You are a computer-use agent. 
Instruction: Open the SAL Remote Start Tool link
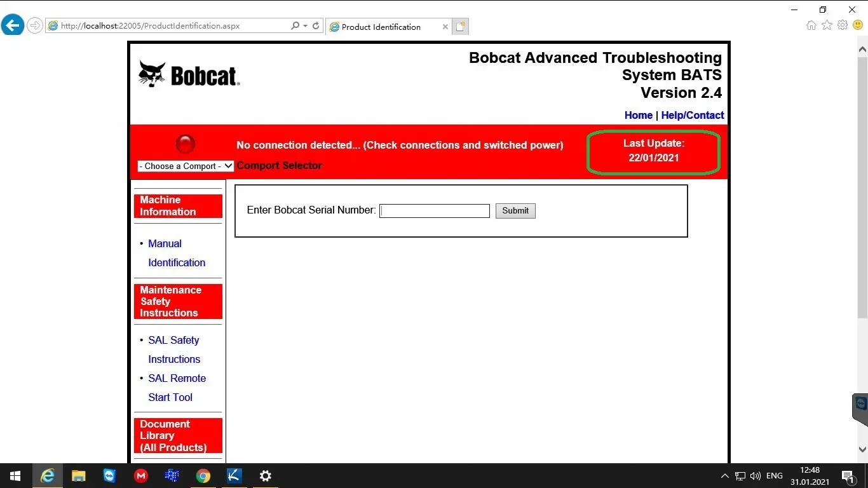pos(177,388)
